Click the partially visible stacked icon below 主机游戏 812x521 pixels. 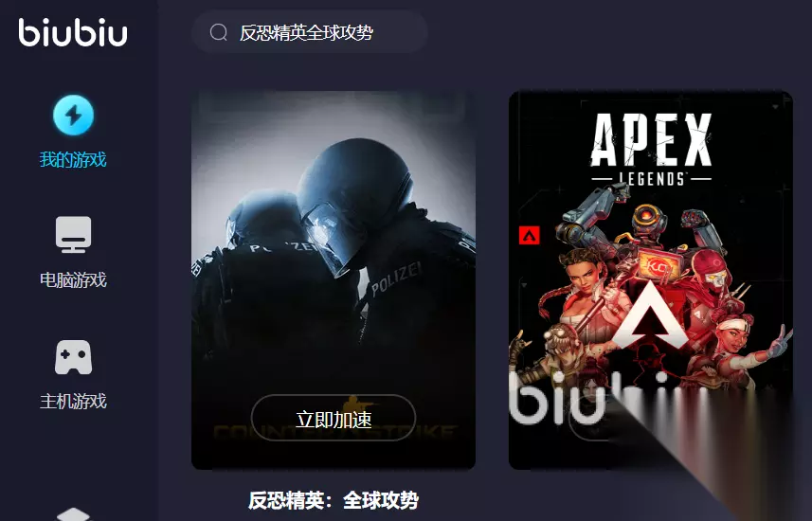[73, 514]
